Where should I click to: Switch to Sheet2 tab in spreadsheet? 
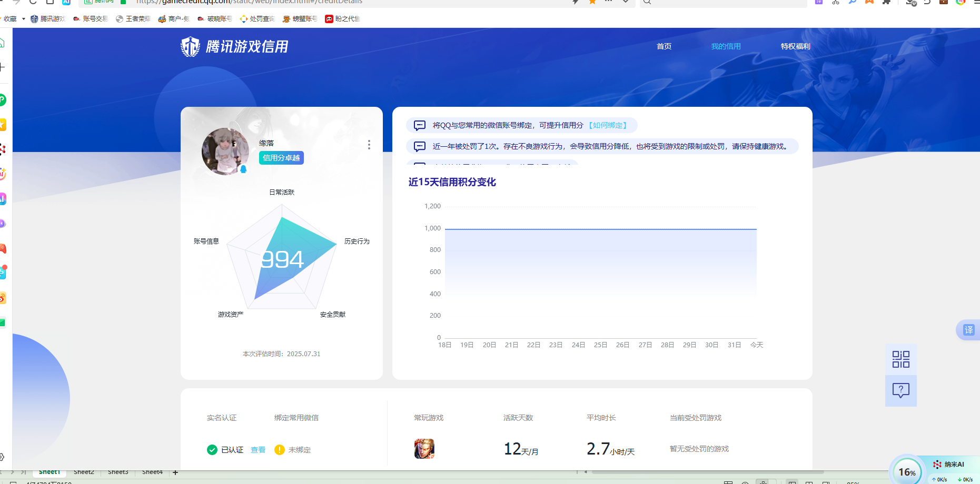(84, 472)
